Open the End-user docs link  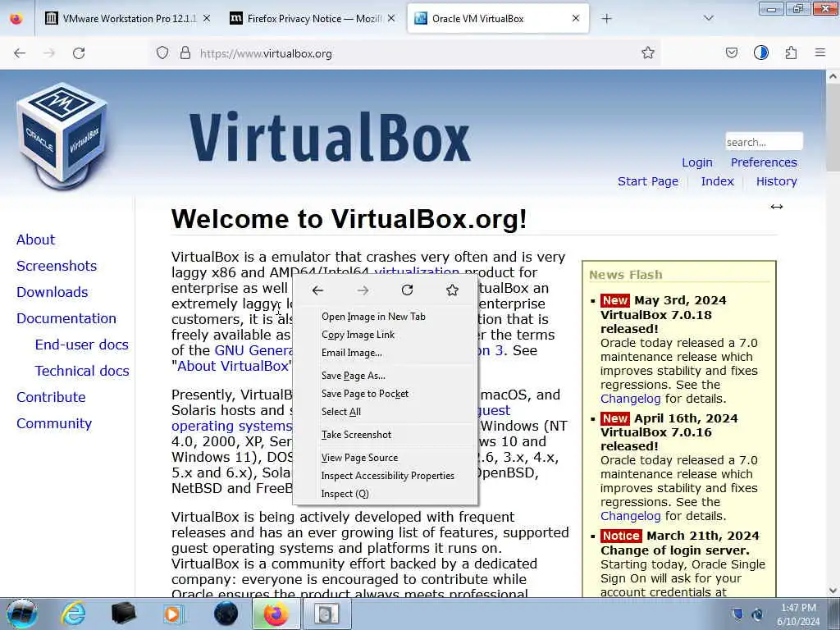point(81,345)
